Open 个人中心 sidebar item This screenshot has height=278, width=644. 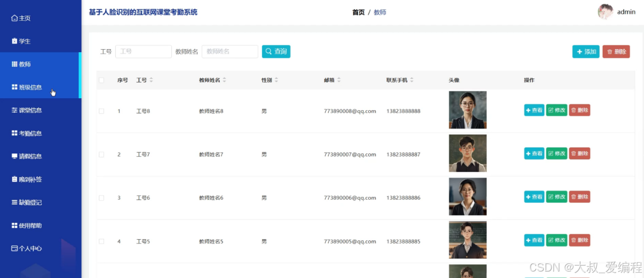(40, 249)
